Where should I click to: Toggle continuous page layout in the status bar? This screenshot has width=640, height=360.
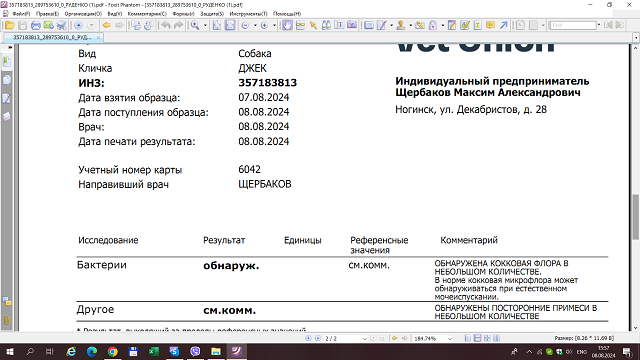click(477, 338)
